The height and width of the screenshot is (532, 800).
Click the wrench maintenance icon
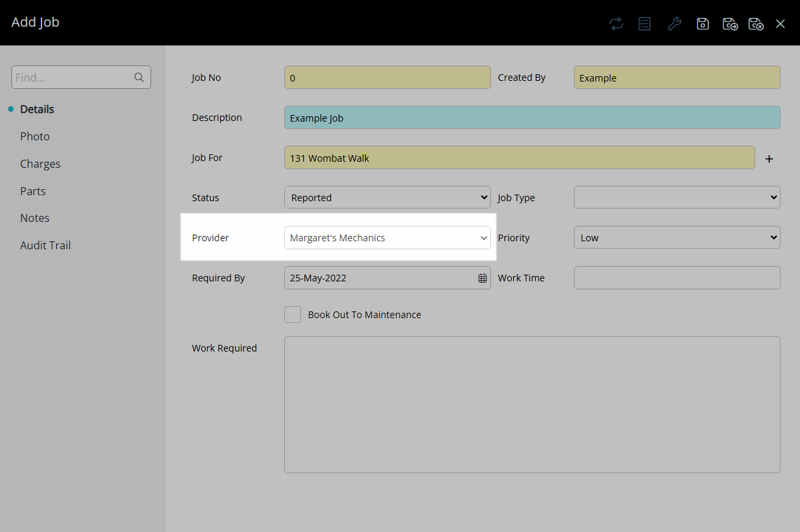(674, 23)
